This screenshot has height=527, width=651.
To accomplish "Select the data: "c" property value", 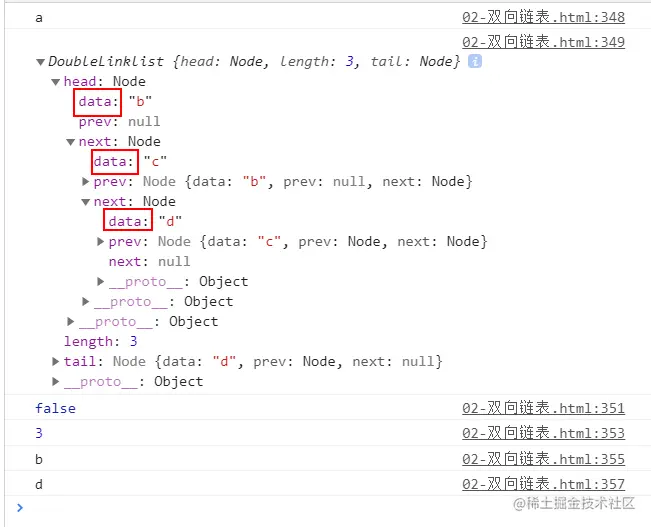I will pos(155,161).
